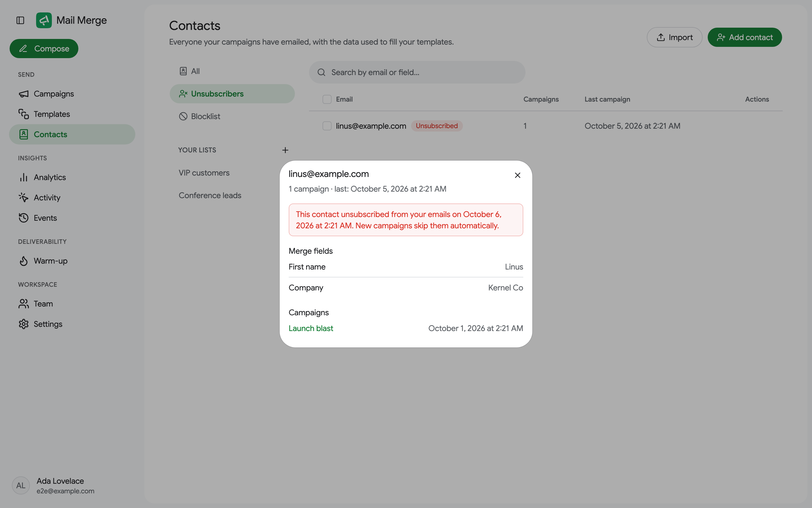
Task: Click the Last campaign column header
Action: pyautogui.click(x=607, y=99)
